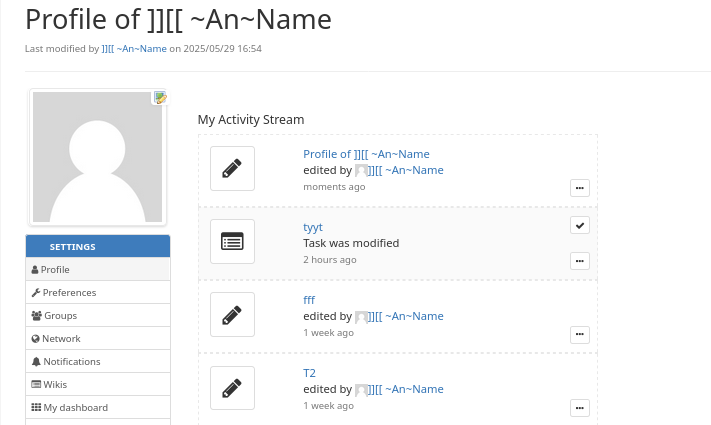Click the large profile avatar image

(97, 157)
